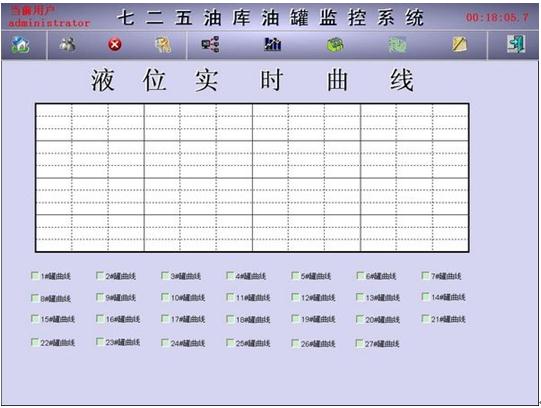The image size is (541, 408).
Task: Select the 22# tank curve checkbox
Action: click(35, 342)
